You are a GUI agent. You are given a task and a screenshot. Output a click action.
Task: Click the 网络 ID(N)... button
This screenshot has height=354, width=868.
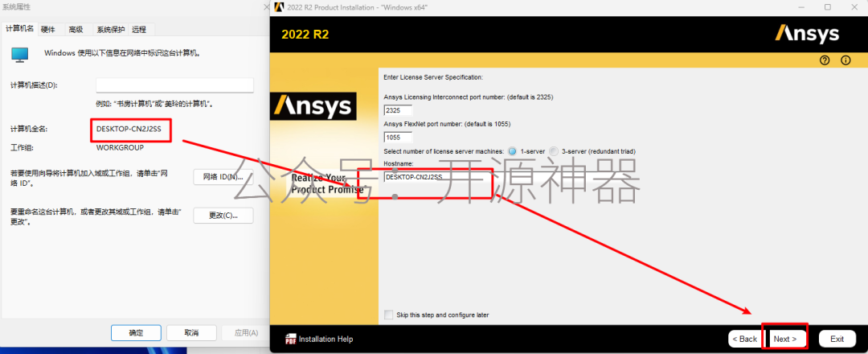(223, 177)
